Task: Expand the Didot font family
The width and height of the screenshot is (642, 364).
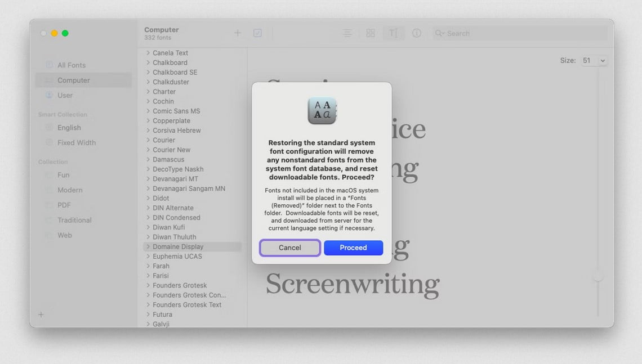Action: click(148, 198)
